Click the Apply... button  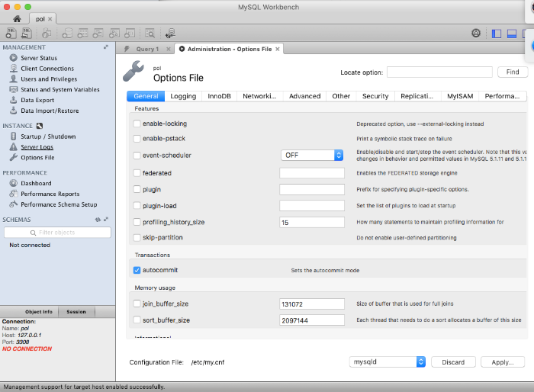(503, 362)
